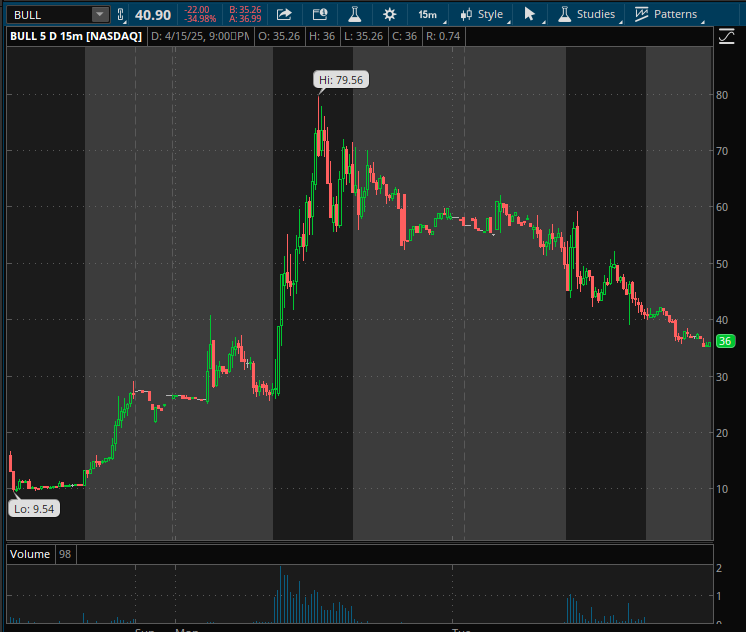Select the pointer cursor drawing tool
Viewport: 746px width, 632px height.
pyautogui.click(x=529, y=14)
